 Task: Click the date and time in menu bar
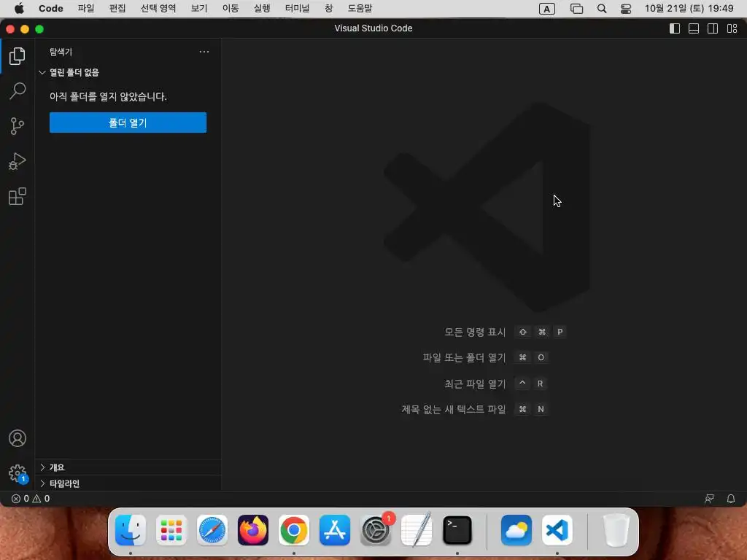pos(689,9)
